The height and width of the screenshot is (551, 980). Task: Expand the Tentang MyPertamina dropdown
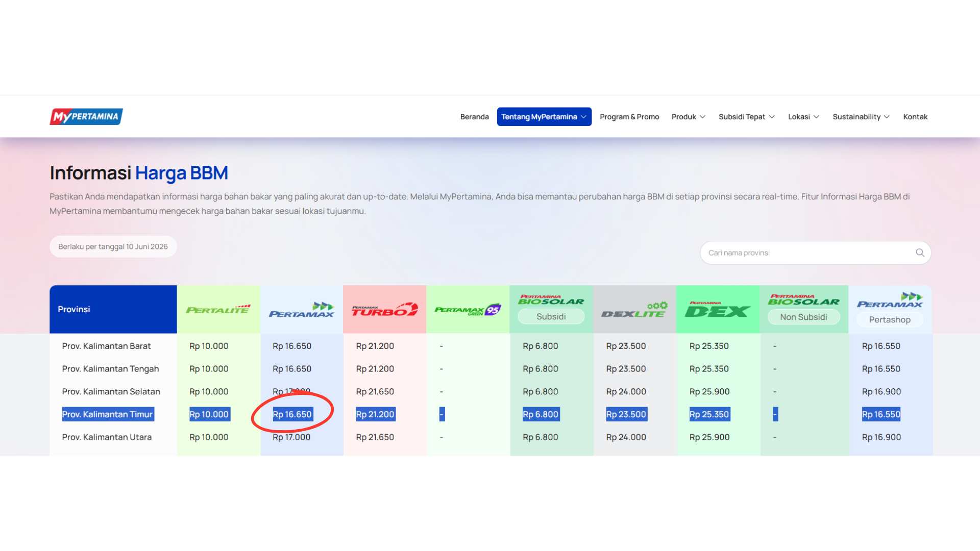tap(544, 117)
